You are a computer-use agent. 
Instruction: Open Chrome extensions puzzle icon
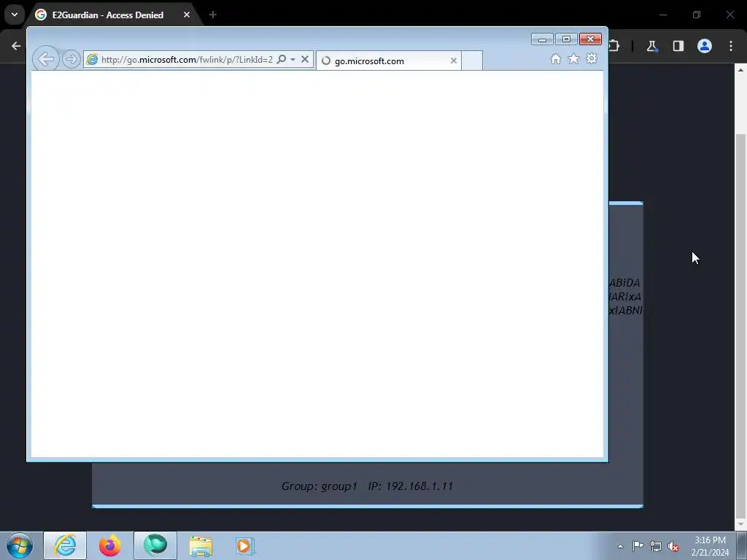click(614, 46)
